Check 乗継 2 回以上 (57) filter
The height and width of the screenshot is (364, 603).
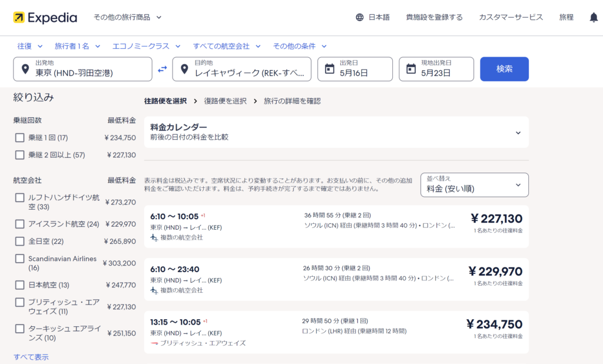pyautogui.click(x=19, y=155)
